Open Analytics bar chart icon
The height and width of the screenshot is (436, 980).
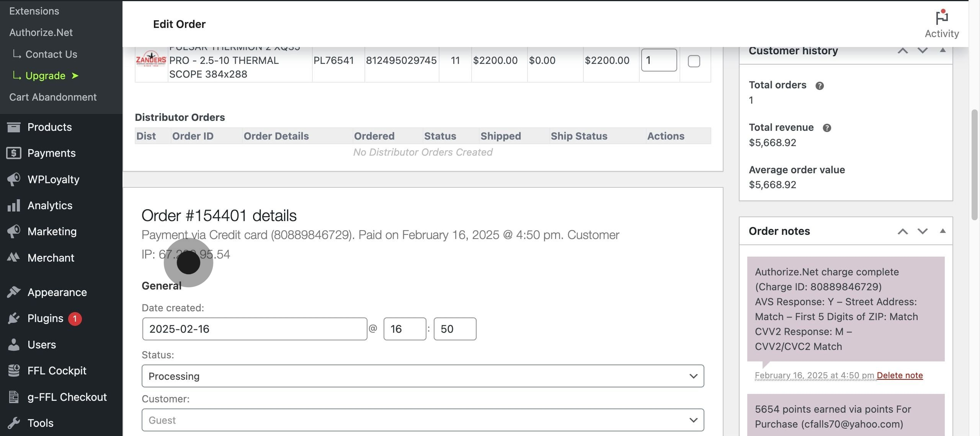tap(14, 205)
